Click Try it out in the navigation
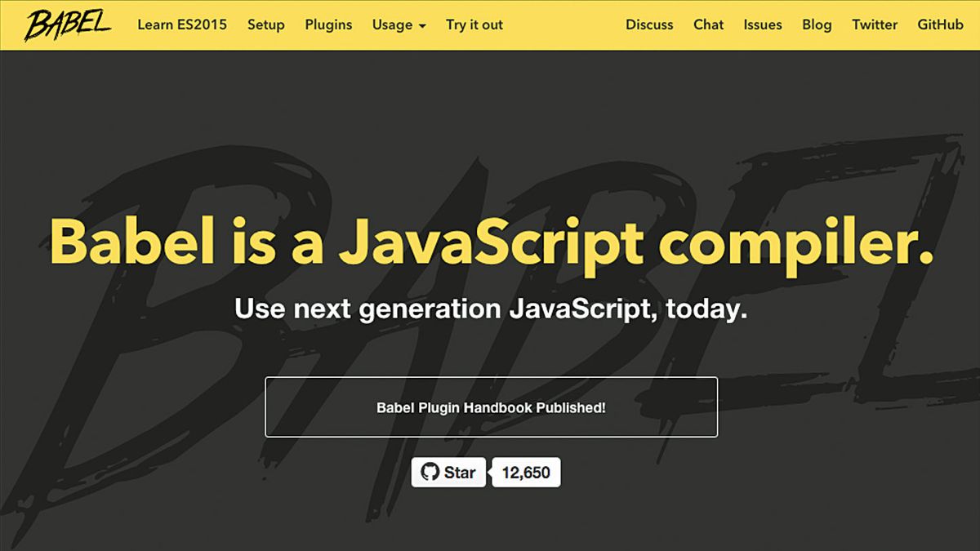Screen dimensions: 980x551 pyautogui.click(x=474, y=24)
